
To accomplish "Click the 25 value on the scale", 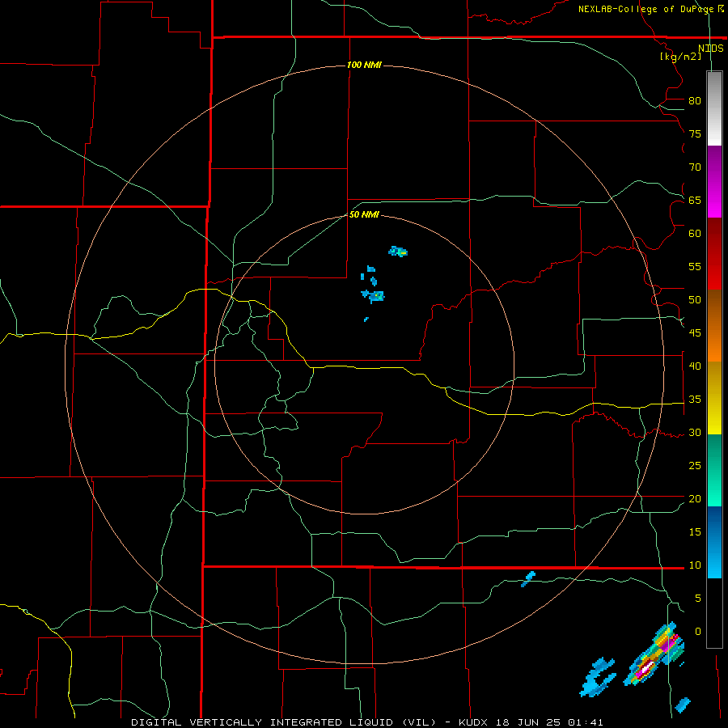I will 695,465.
